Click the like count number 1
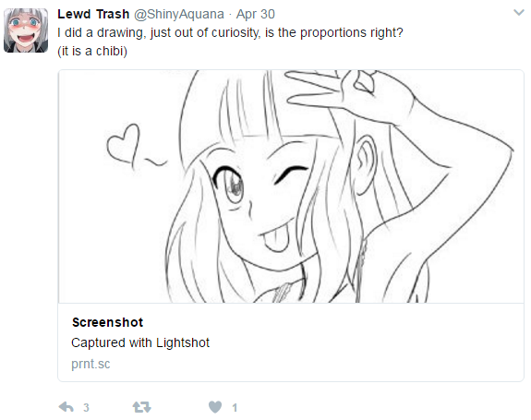This screenshot has height=420, width=531. [235, 407]
